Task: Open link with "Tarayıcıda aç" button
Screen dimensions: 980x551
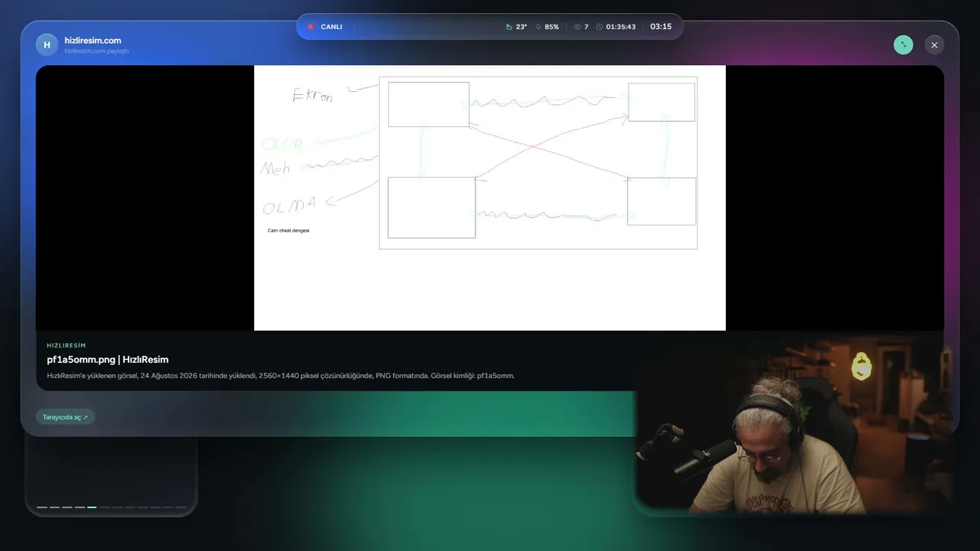Action: pyautogui.click(x=65, y=417)
